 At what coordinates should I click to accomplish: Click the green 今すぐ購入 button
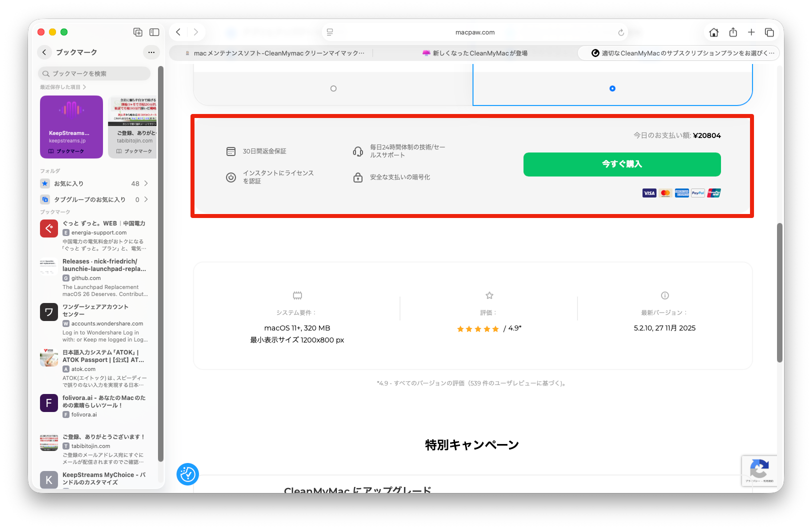[621, 164]
